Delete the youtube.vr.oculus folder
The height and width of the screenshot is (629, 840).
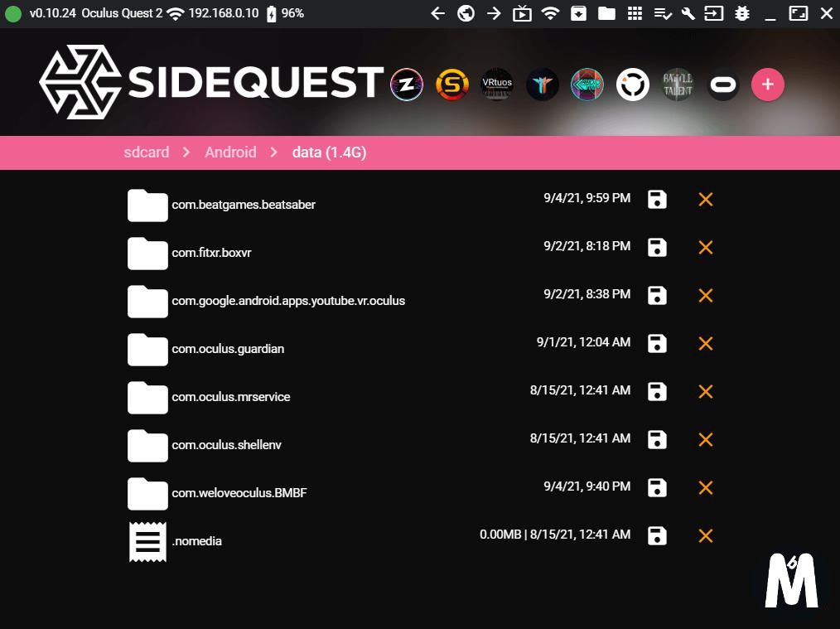click(706, 295)
